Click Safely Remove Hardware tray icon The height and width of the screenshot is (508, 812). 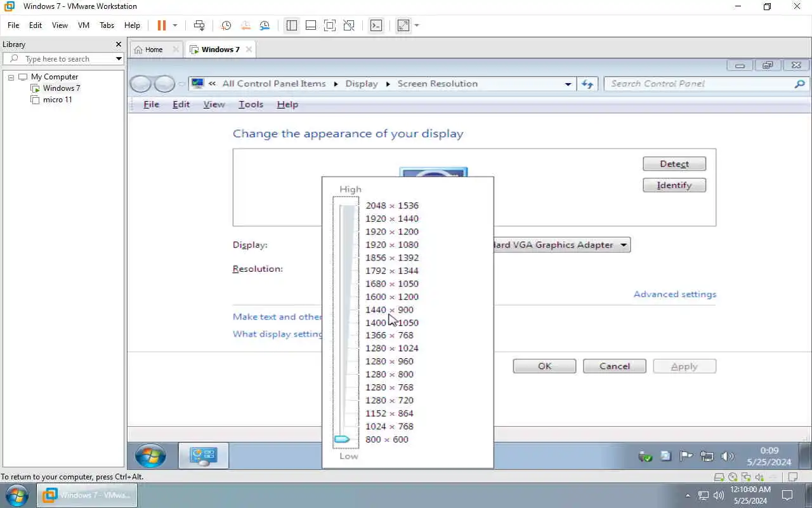click(x=645, y=456)
